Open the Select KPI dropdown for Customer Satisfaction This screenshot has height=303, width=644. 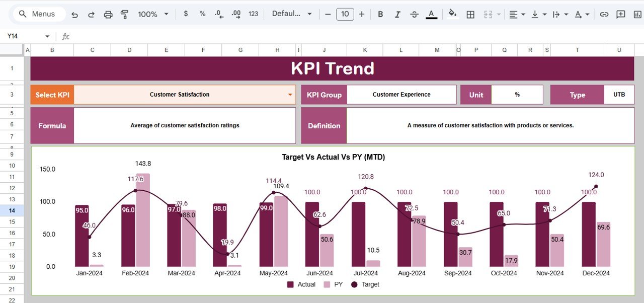[x=290, y=94]
